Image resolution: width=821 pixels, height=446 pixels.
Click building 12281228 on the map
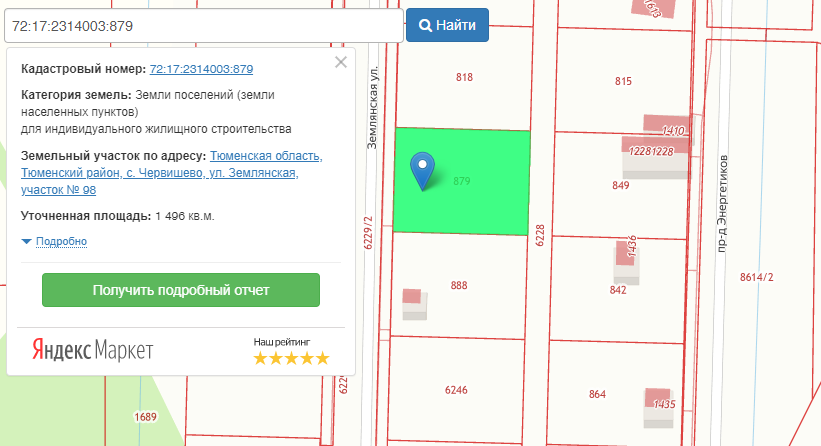click(x=655, y=158)
